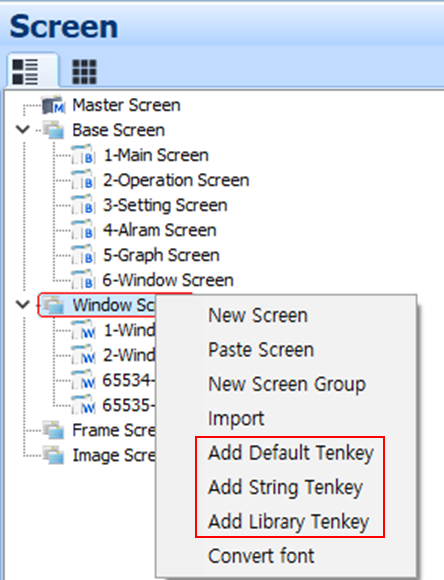The width and height of the screenshot is (444, 580).
Task: Choose Convert font menu entry
Action: (261, 556)
